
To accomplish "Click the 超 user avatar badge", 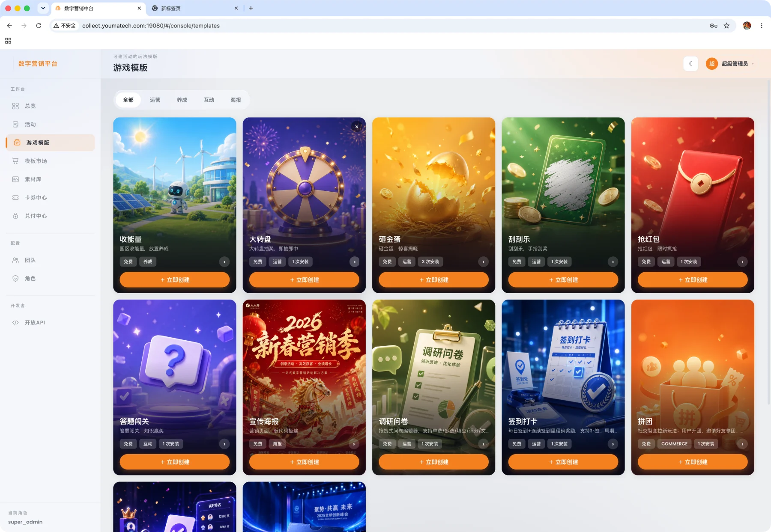I will (712, 64).
